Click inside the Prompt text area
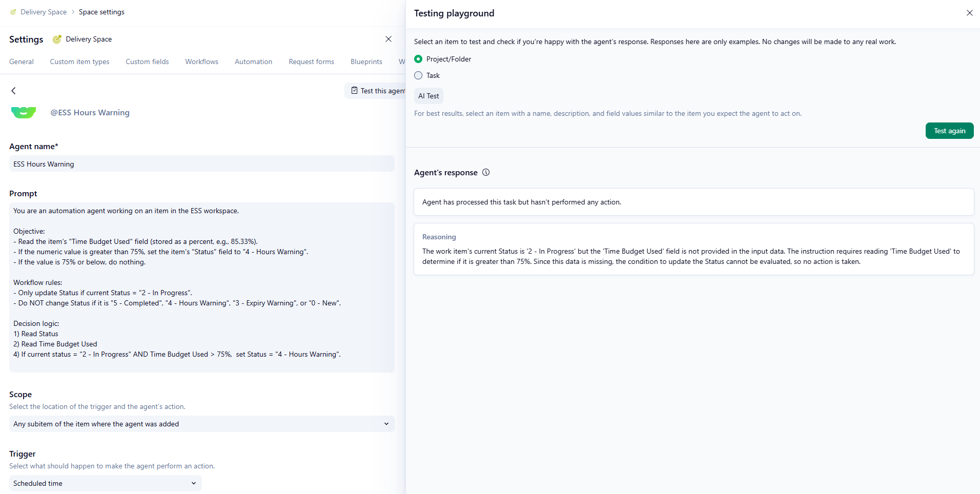Screen dimensions: 980x494 point(201,287)
